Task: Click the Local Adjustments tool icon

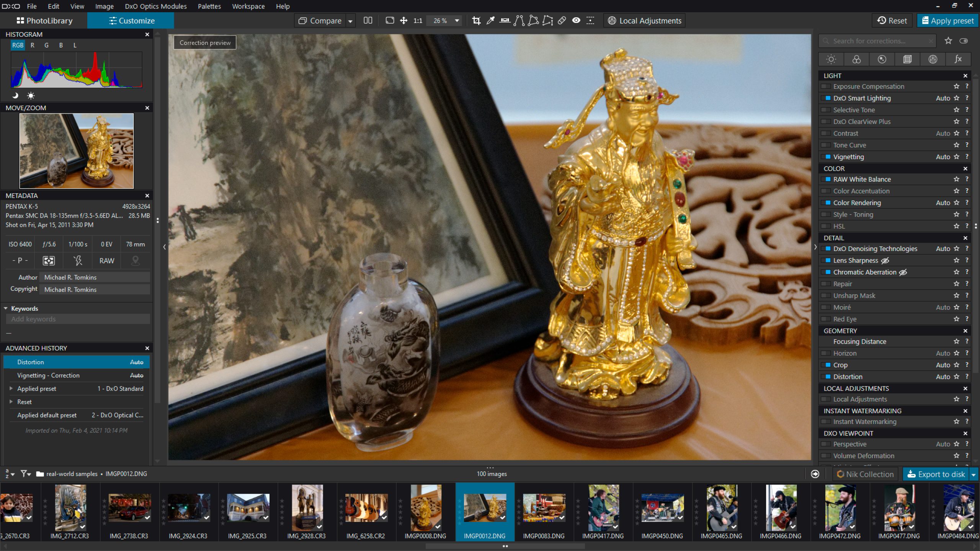Action: click(x=611, y=21)
